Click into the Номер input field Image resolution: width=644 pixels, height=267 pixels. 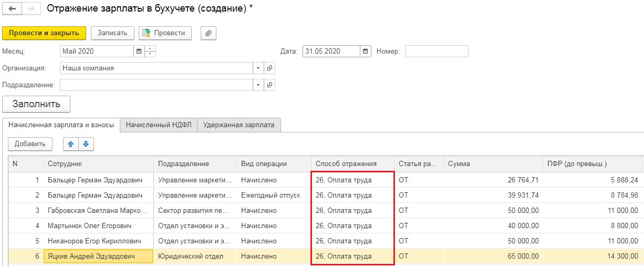(436, 52)
